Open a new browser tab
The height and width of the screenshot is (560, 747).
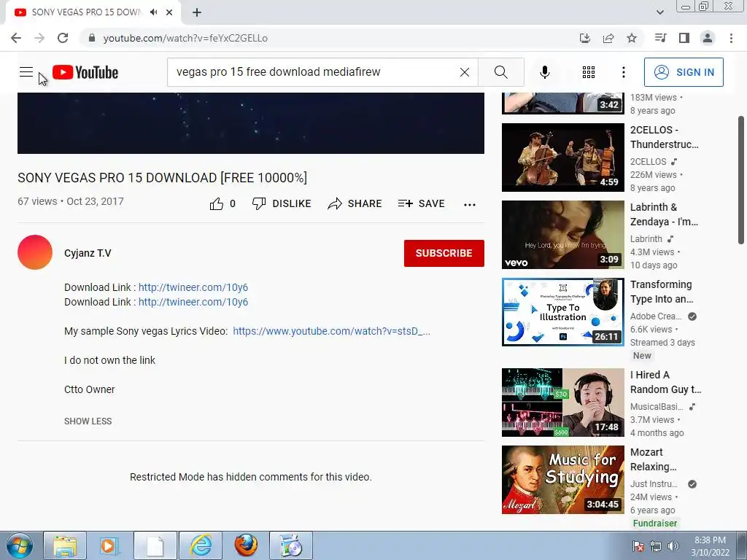pos(197,12)
